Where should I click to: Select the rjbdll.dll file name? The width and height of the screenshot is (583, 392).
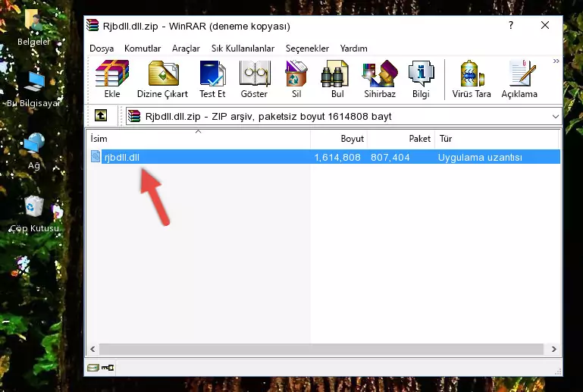(122, 157)
